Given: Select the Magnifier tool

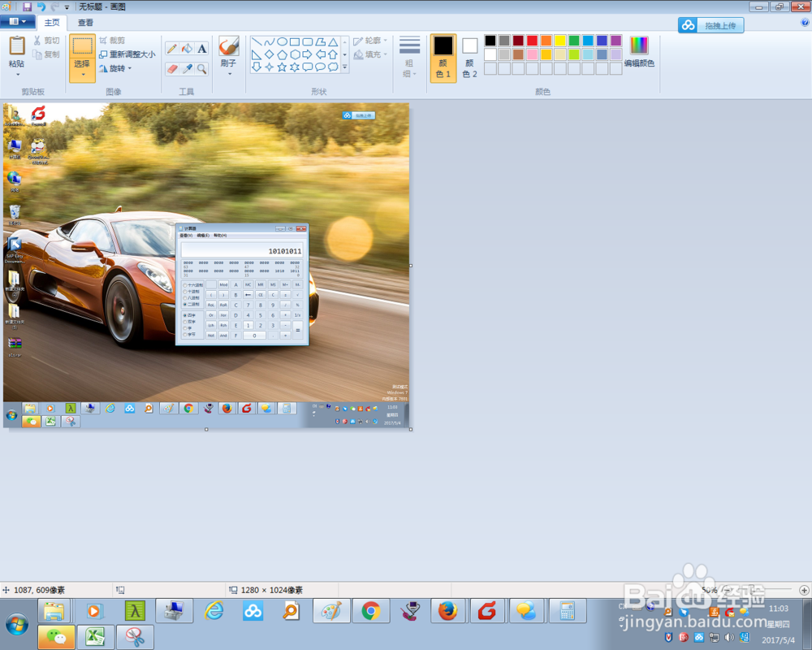Looking at the screenshot, I should coord(202,68).
